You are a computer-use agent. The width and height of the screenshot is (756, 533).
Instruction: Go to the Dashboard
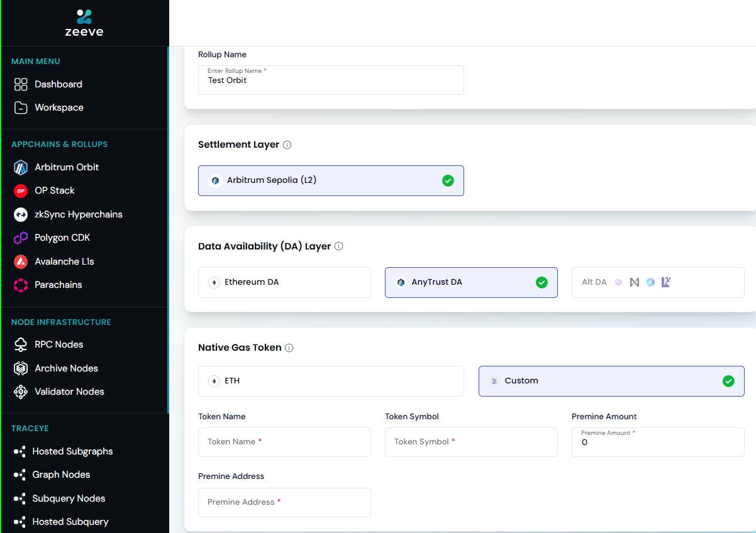(57, 84)
